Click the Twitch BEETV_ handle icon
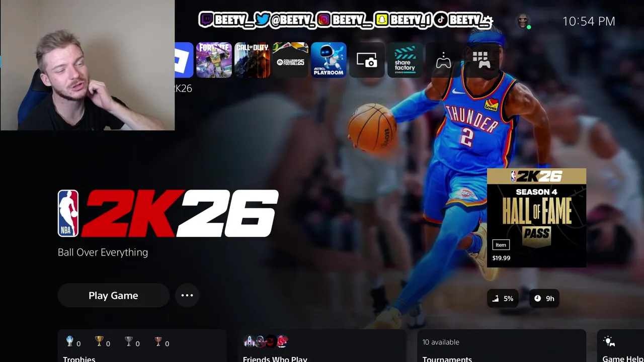The height and width of the screenshot is (362, 644). 206,20
